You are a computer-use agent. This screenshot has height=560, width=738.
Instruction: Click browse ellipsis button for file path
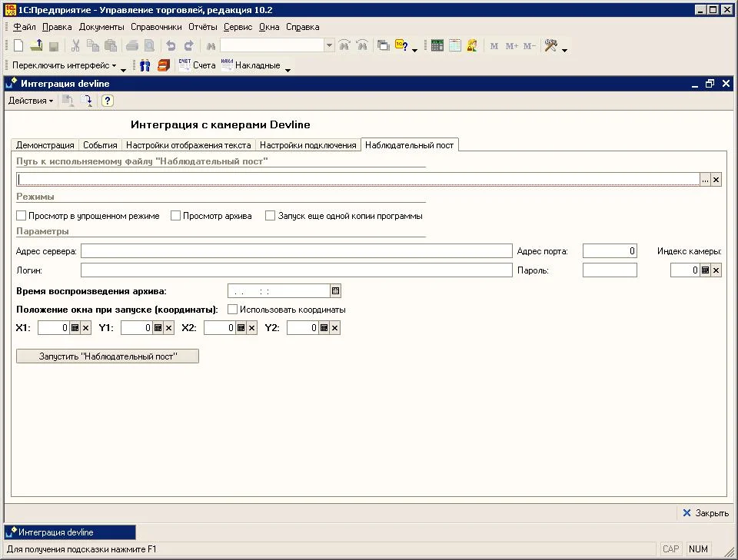pyautogui.click(x=705, y=180)
